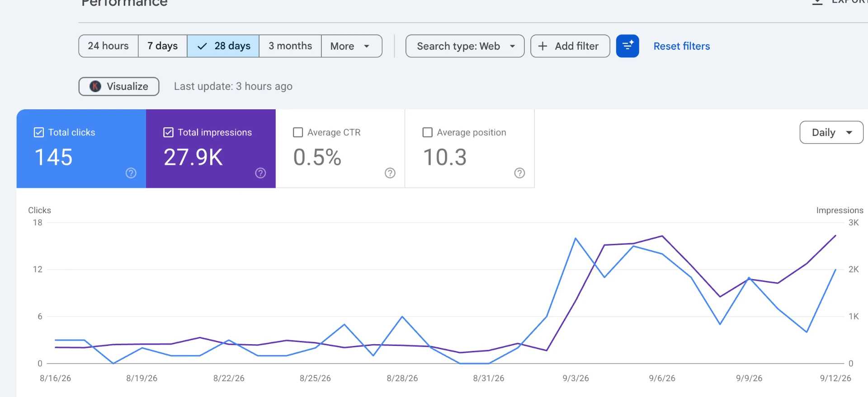Image resolution: width=868 pixels, height=397 pixels.
Task: Open help icon on Total clicks card
Action: click(x=131, y=173)
